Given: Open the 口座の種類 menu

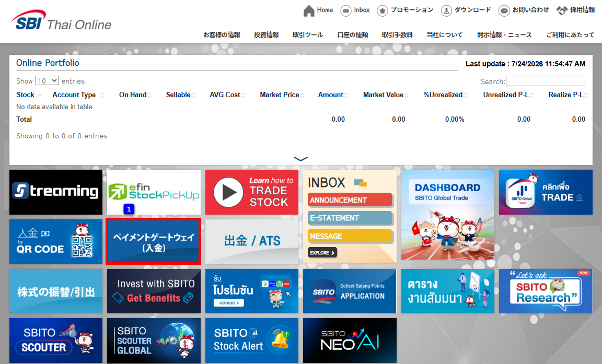Looking at the screenshot, I should point(353,35).
